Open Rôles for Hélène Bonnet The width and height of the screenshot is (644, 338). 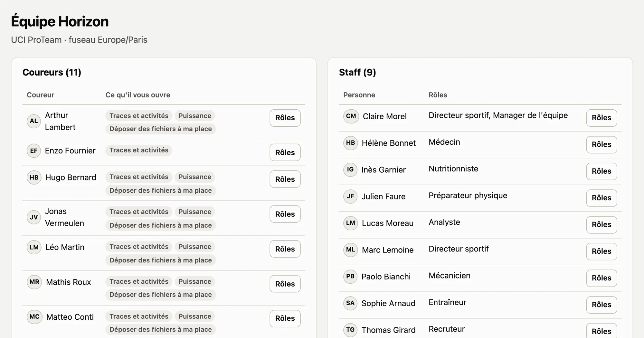[x=601, y=145]
